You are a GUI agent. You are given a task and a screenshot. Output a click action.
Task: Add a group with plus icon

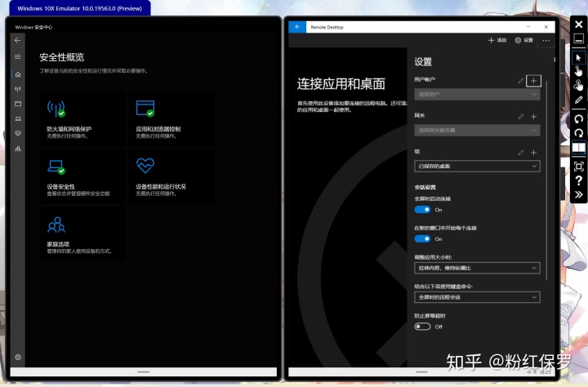[x=533, y=153]
